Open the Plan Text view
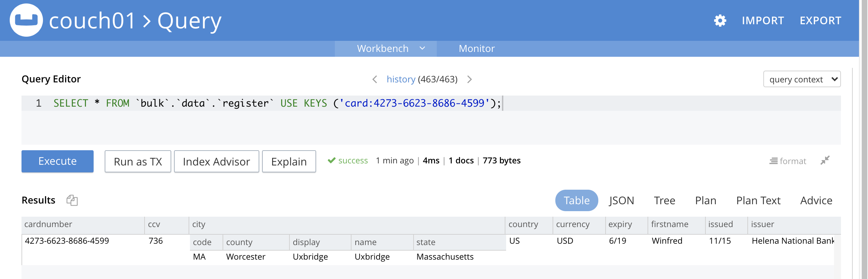 (758, 200)
